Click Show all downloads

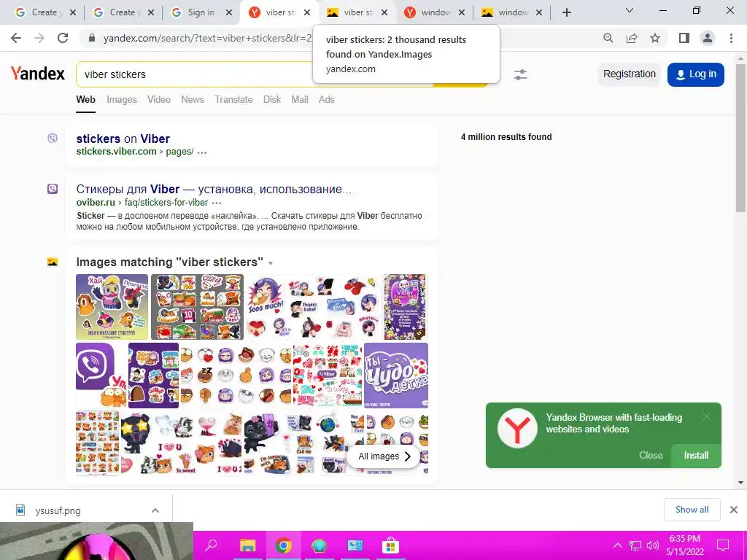pos(692,510)
